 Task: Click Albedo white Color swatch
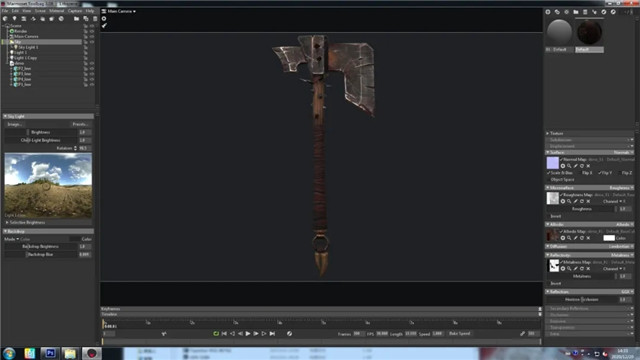(x=609, y=238)
